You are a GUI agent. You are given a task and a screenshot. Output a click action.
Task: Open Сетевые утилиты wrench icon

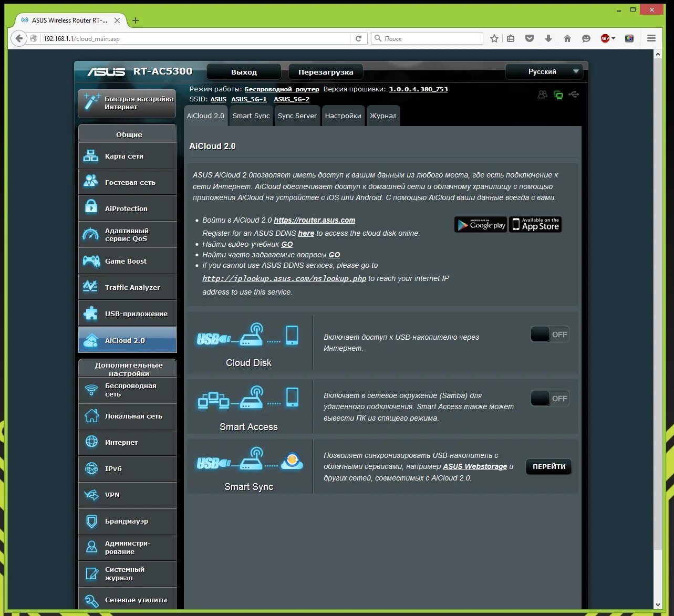tap(91, 600)
